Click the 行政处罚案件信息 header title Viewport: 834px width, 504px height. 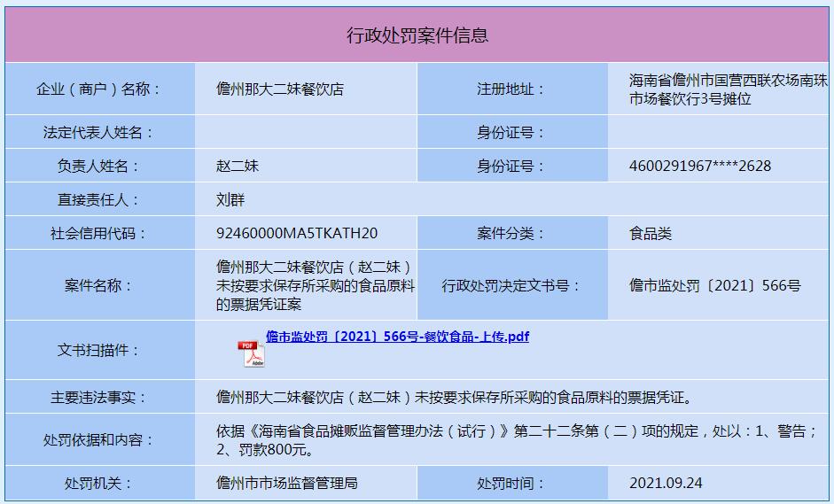(x=417, y=35)
